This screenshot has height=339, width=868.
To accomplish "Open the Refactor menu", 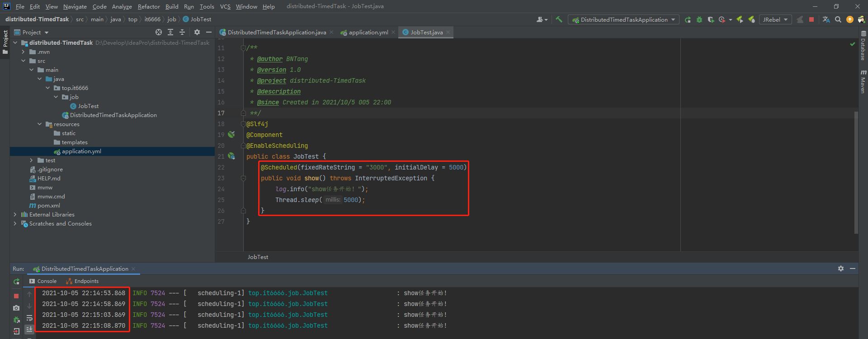I will pos(149,6).
